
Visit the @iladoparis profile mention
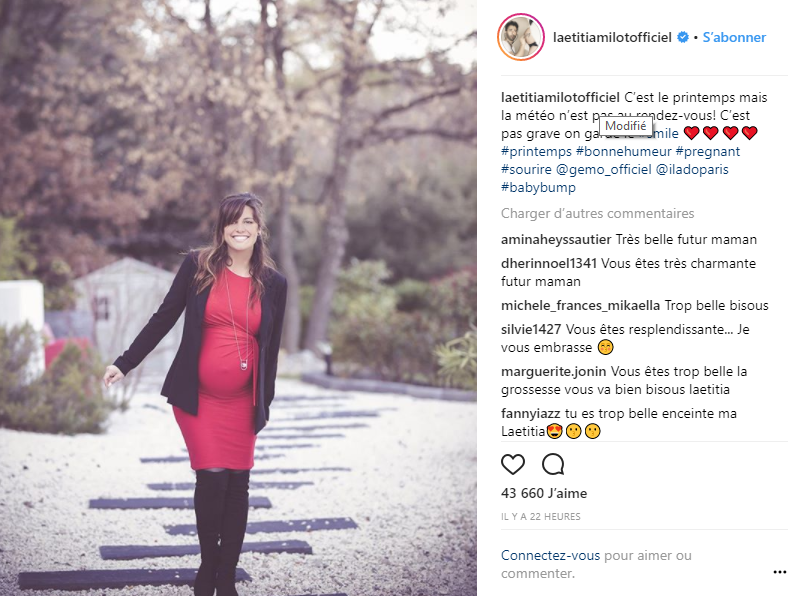click(x=692, y=169)
